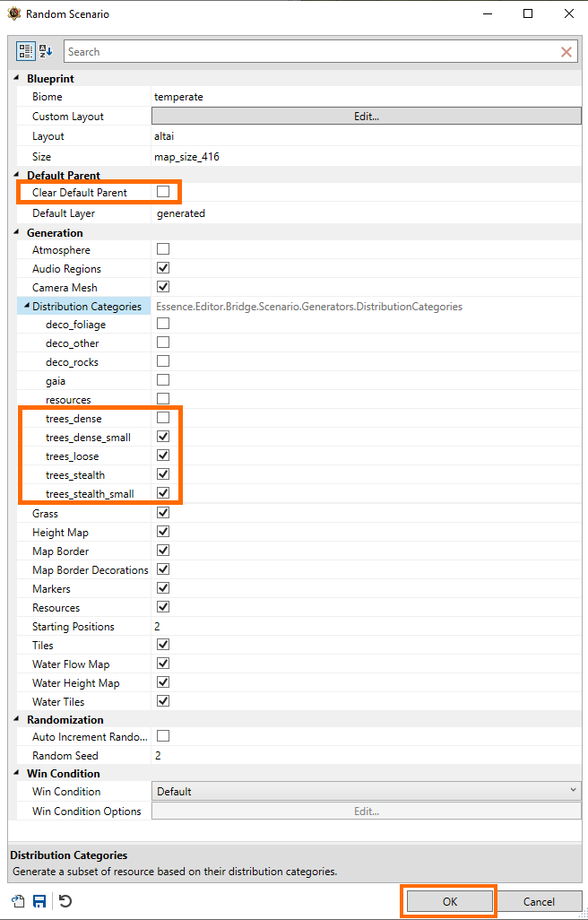Uncheck Water Height Map
Viewport: 588px width, 920px height.
point(163,681)
